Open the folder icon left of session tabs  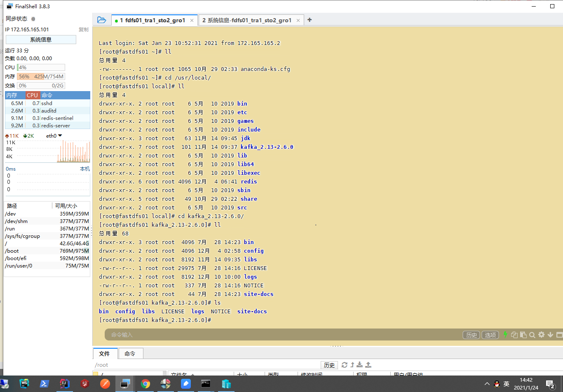point(101,20)
